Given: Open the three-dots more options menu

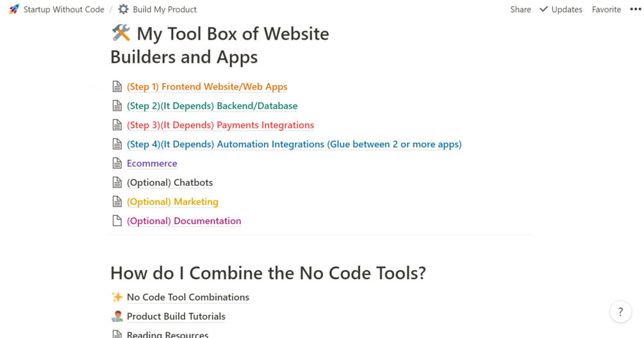Looking at the screenshot, I should click(635, 10).
